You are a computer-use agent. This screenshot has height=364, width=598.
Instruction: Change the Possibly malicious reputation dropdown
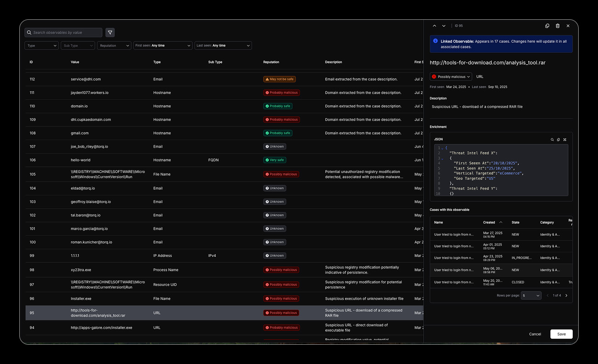click(451, 77)
